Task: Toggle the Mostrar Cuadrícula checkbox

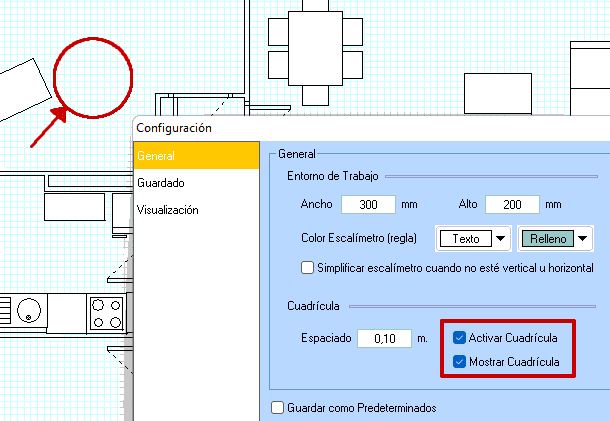Action: click(459, 362)
